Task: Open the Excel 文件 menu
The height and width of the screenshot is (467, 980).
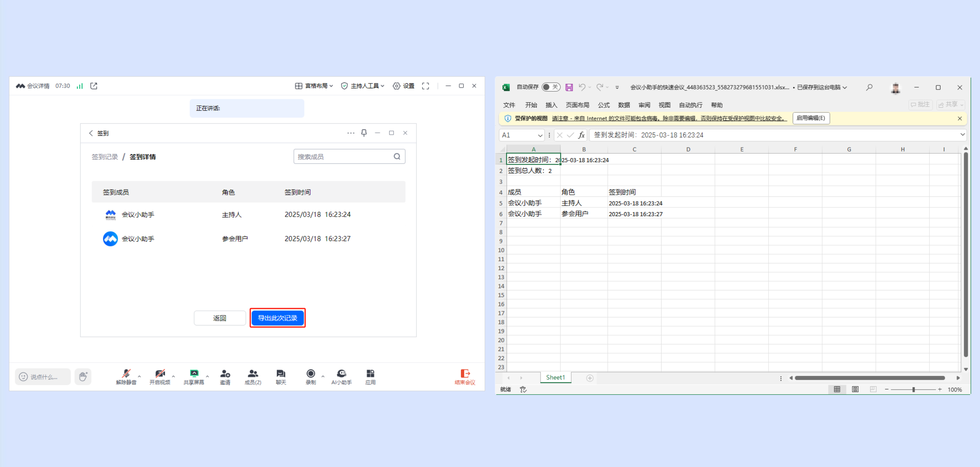Action: [509, 105]
